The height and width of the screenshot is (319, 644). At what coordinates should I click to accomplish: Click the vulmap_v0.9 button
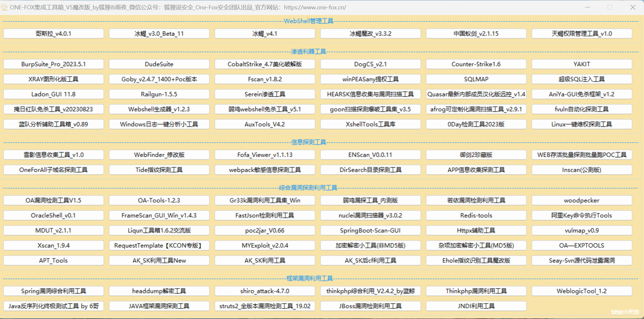click(x=582, y=230)
